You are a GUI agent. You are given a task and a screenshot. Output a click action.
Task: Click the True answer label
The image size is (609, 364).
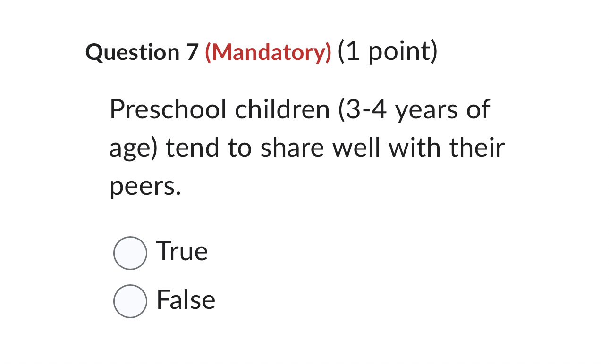pyautogui.click(x=182, y=252)
